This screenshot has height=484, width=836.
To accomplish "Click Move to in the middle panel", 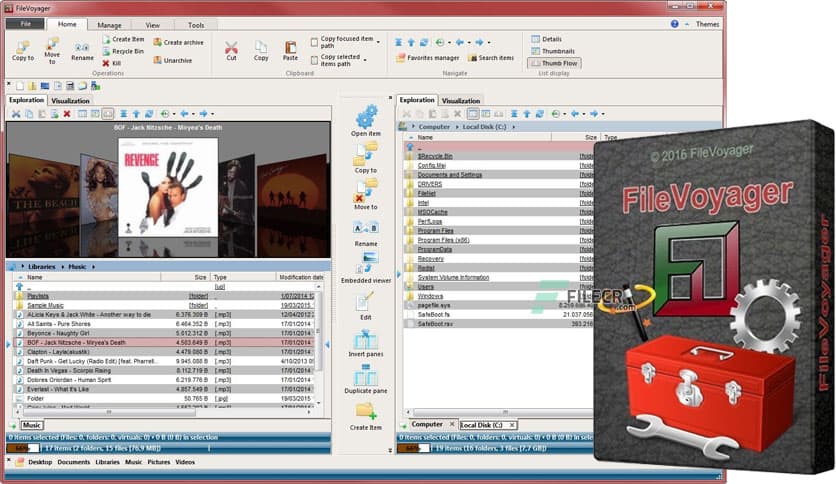I will pyautogui.click(x=366, y=195).
